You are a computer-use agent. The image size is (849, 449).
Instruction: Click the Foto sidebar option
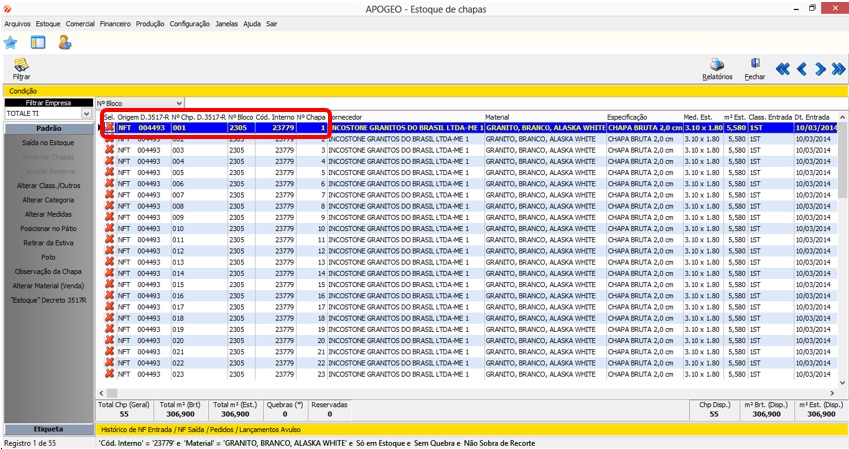coord(48,257)
